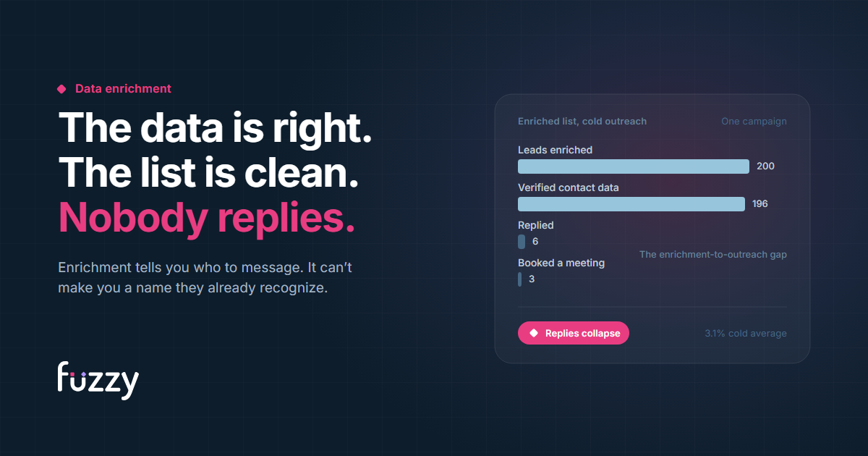
Task: Click the Enriched list, cold outreach title
Action: click(x=582, y=121)
